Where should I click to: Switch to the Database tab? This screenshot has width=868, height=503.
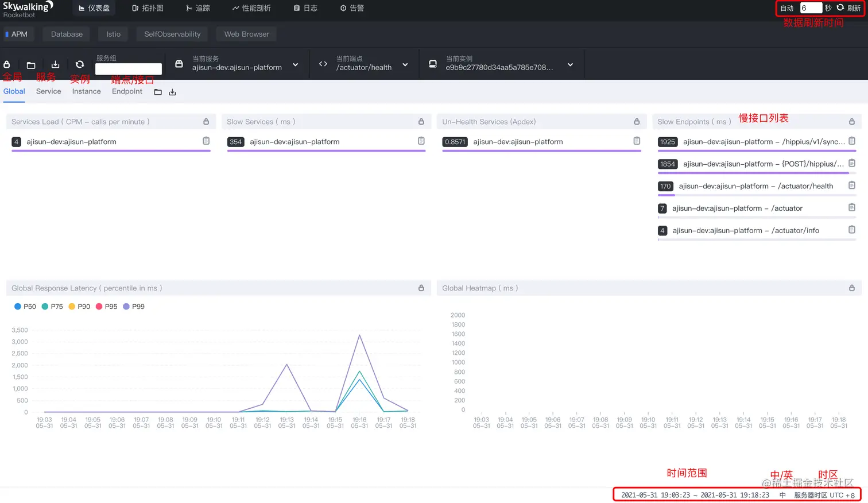click(x=67, y=34)
